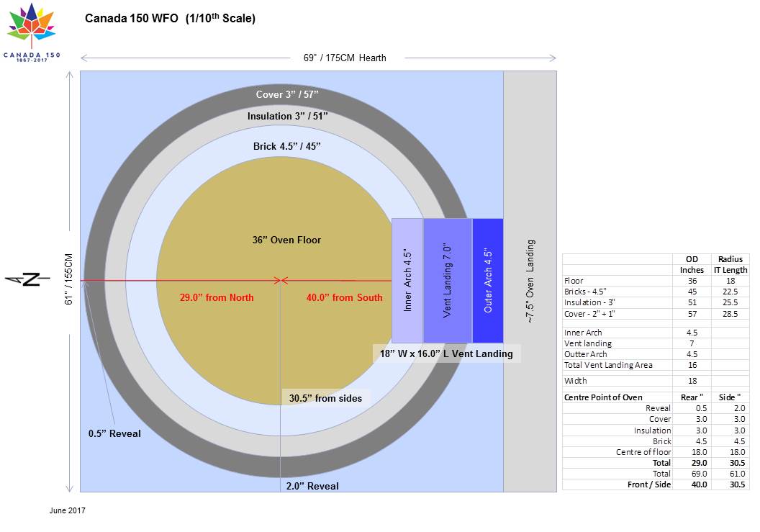Click the 'Inner Arch 4.5"' block
760x532 pixels.
point(407,280)
